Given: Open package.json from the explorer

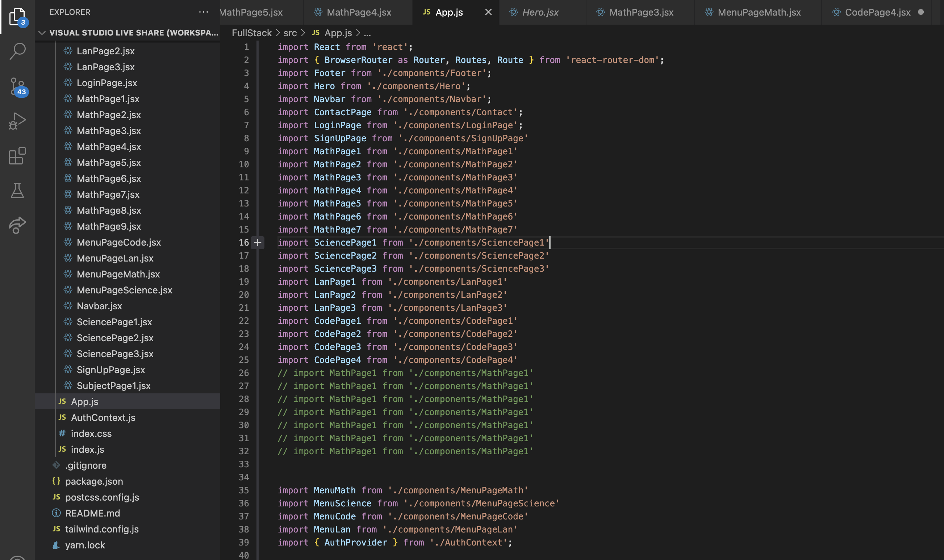Looking at the screenshot, I should (x=94, y=481).
